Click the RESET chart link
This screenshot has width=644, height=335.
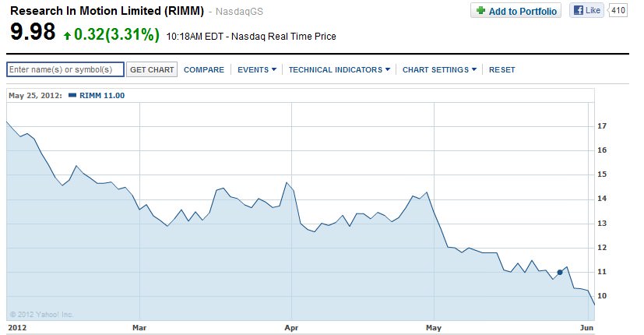[502, 70]
